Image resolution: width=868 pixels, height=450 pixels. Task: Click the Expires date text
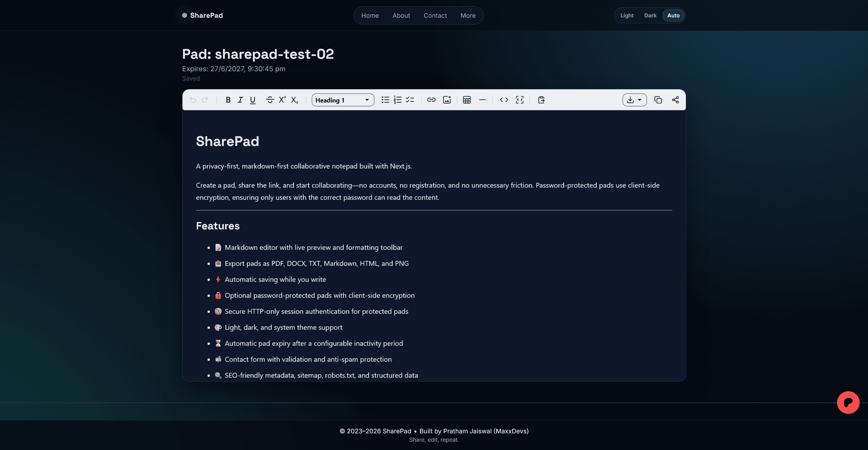pos(234,69)
